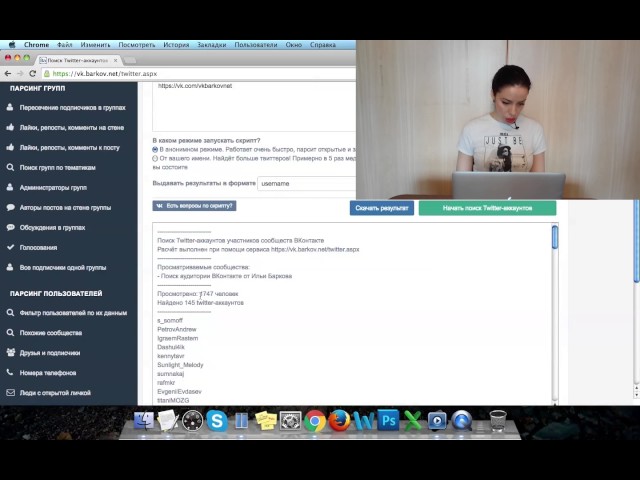Open Photoshop from the dock
640x480 pixels.
point(388,420)
